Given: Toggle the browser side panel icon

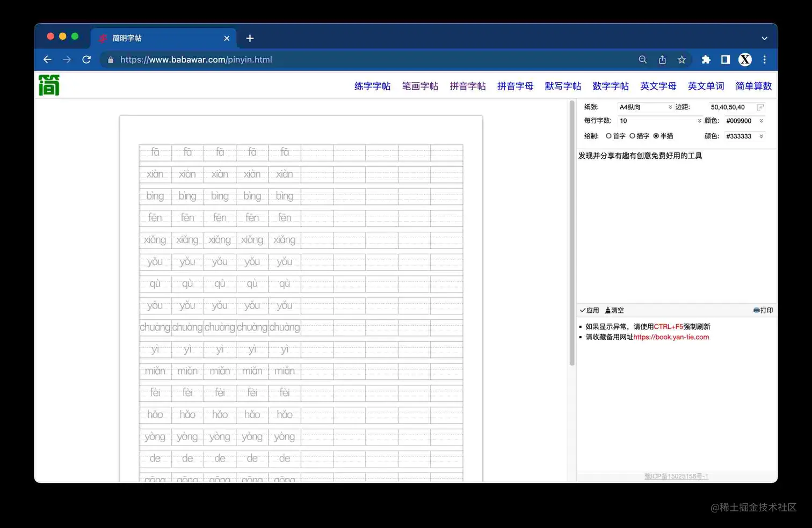Looking at the screenshot, I should click(x=726, y=60).
